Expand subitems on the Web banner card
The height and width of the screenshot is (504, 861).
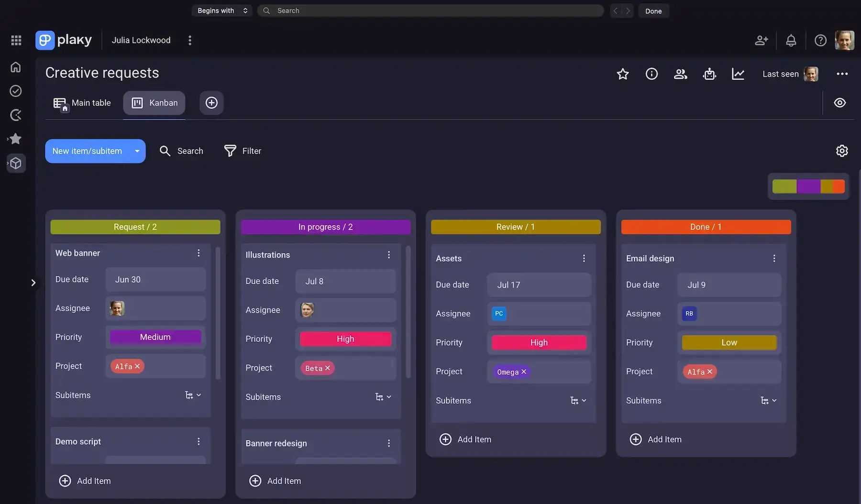[193, 395]
